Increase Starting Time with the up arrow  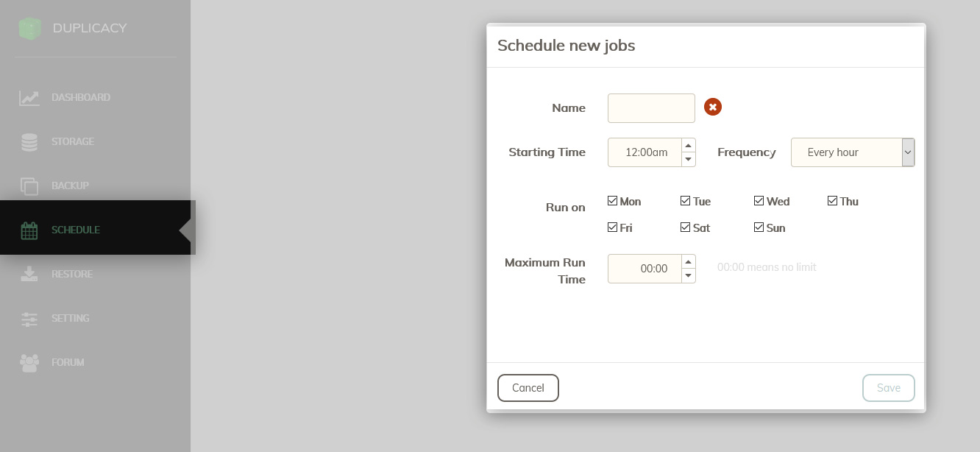[x=689, y=145]
